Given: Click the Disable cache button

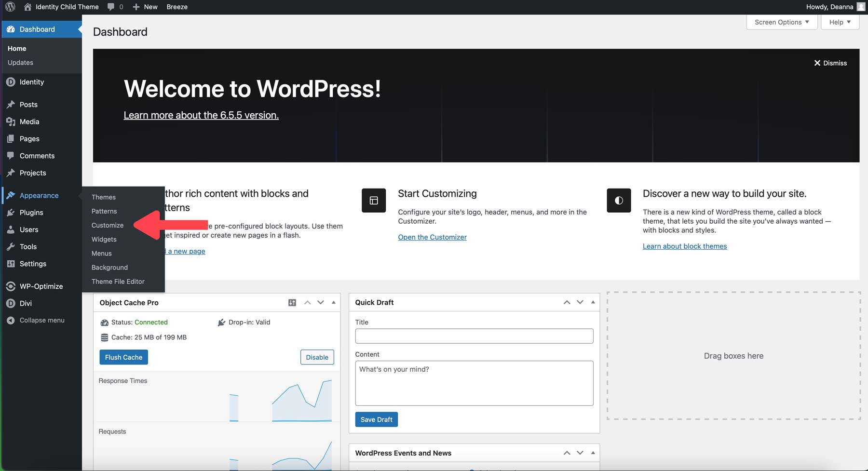Looking at the screenshot, I should (x=317, y=357).
